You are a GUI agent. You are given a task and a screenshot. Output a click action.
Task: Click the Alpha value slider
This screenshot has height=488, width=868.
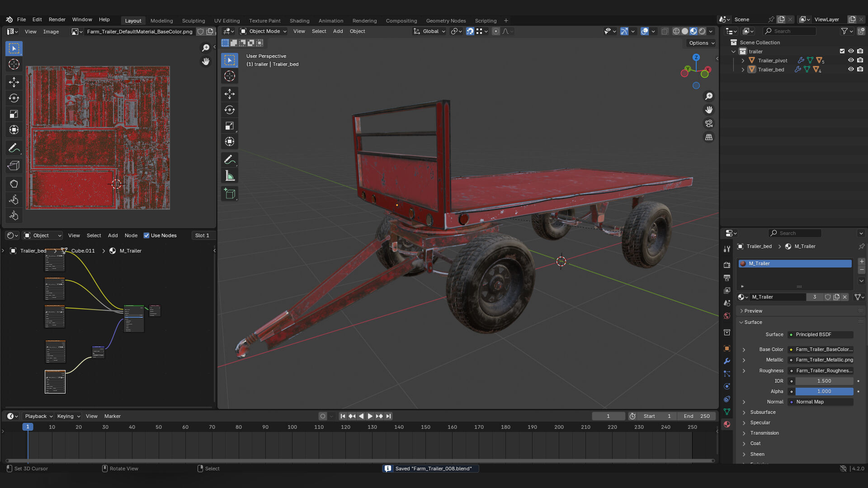(824, 391)
